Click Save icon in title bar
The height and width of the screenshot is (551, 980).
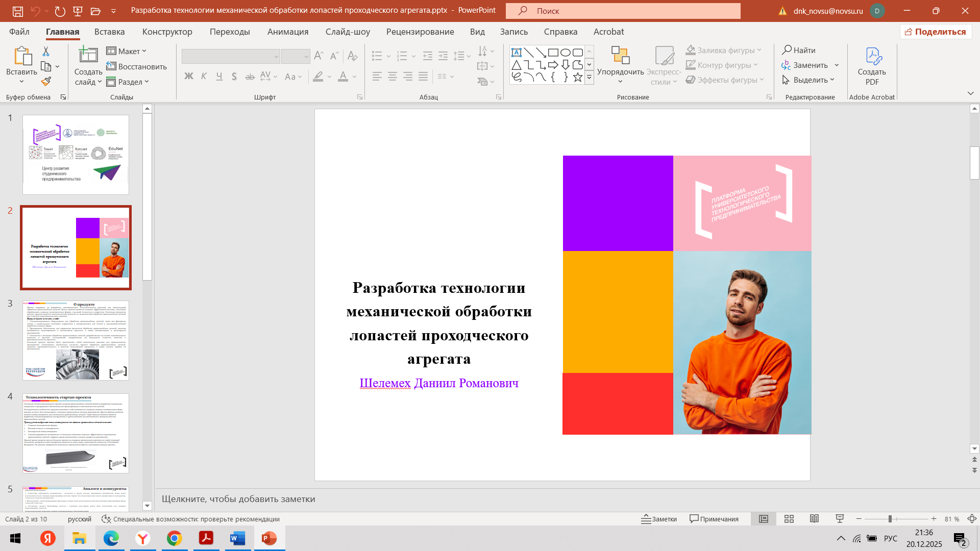(17, 11)
